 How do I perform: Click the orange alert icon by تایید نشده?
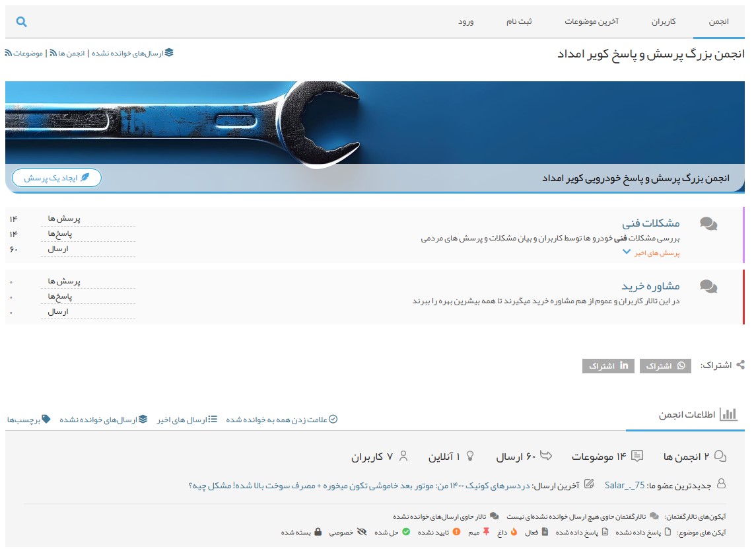tap(457, 531)
